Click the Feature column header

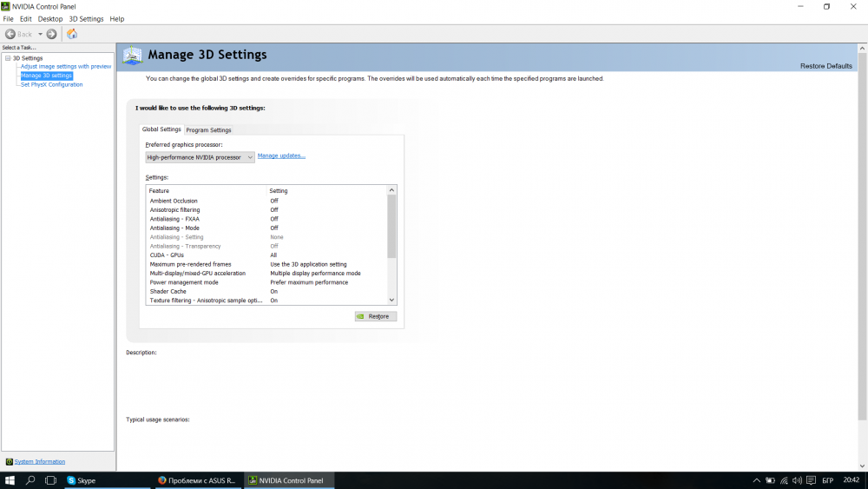(x=207, y=190)
